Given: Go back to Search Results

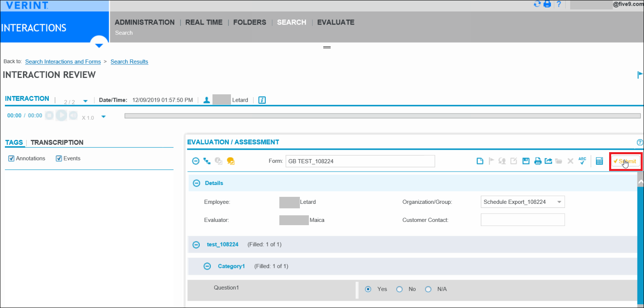Looking at the screenshot, I should (129, 62).
